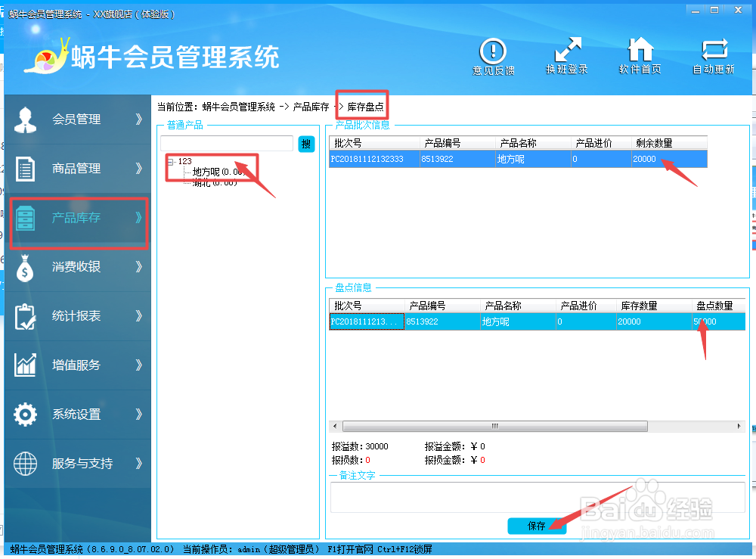Click the 系统设置 gear icon

[25, 415]
